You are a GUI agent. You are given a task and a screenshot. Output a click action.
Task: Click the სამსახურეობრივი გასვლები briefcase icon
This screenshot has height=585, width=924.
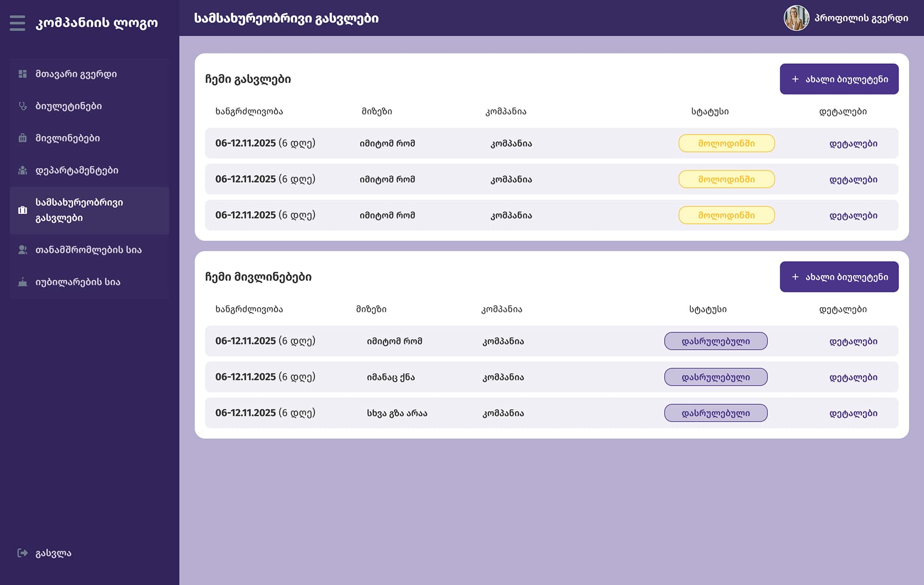coord(23,210)
